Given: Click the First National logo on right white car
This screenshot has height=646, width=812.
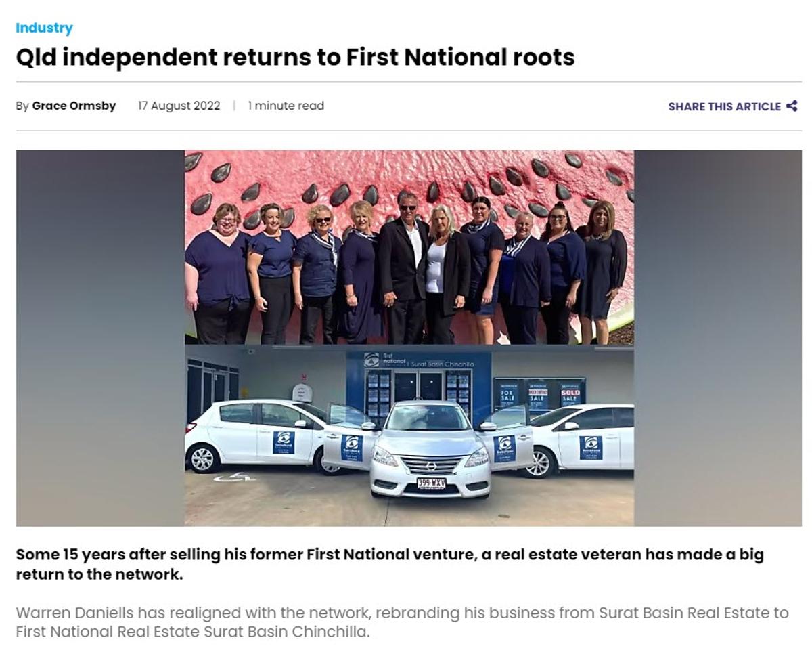Looking at the screenshot, I should (x=591, y=448).
